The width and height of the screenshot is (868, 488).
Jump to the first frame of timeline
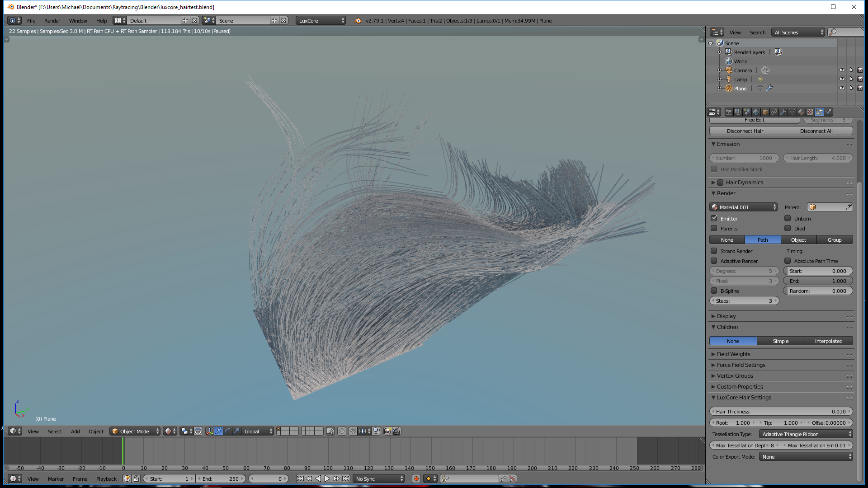click(x=300, y=479)
